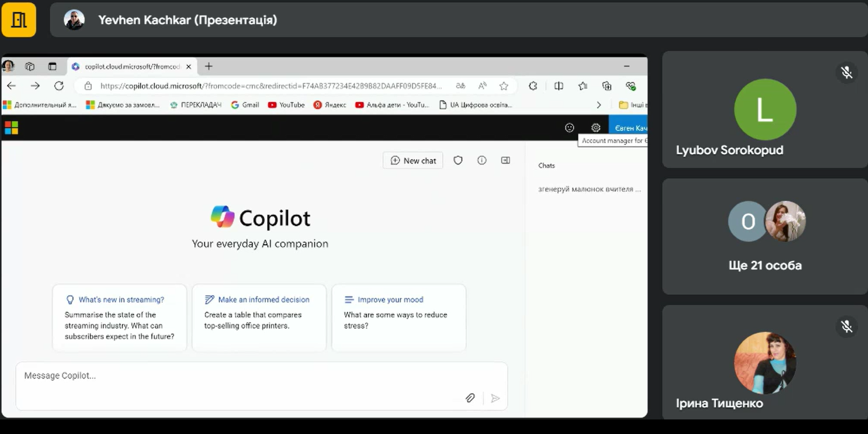Open ПЕРЕКЛАДАЧ bookmark
This screenshot has width=868, height=434.
coord(196,105)
